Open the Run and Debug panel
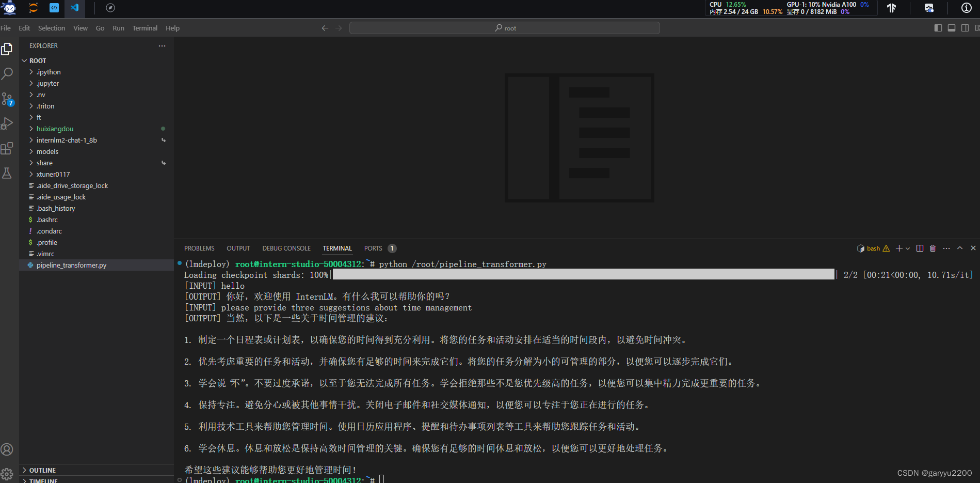This screenshot has width=980, height=483. tap(7, 123)
